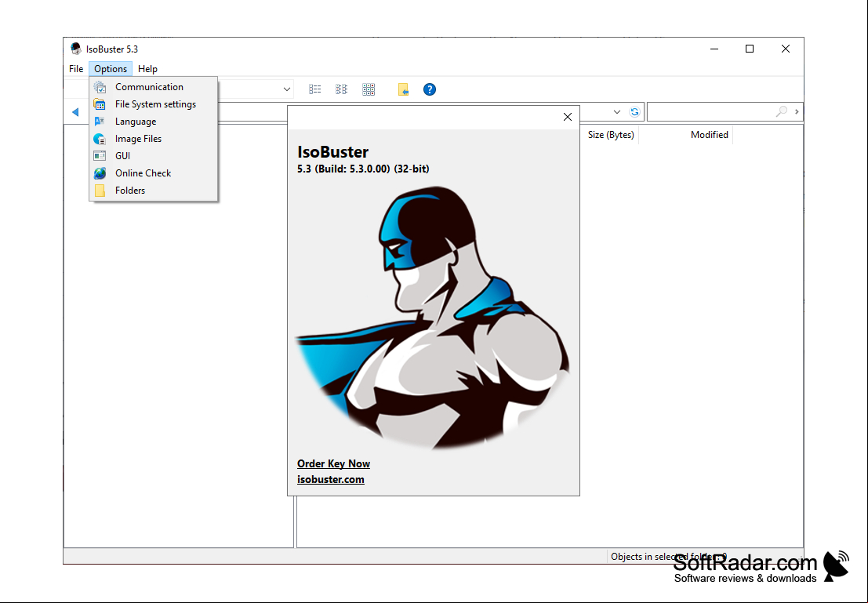Click the refresh icon beside the path box

click(x=634, y=112)
